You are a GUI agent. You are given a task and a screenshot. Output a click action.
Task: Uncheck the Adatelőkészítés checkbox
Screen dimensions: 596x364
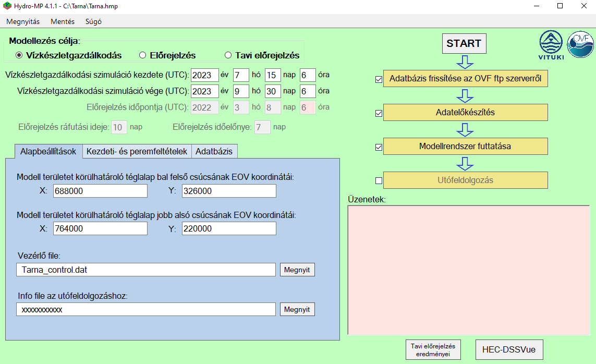[379, 113]
